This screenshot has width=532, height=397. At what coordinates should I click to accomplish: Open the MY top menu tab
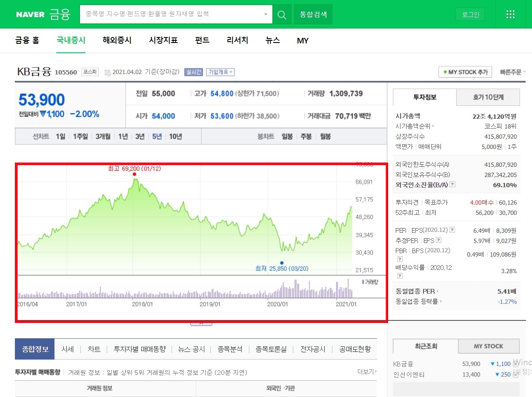click(303, 41)
